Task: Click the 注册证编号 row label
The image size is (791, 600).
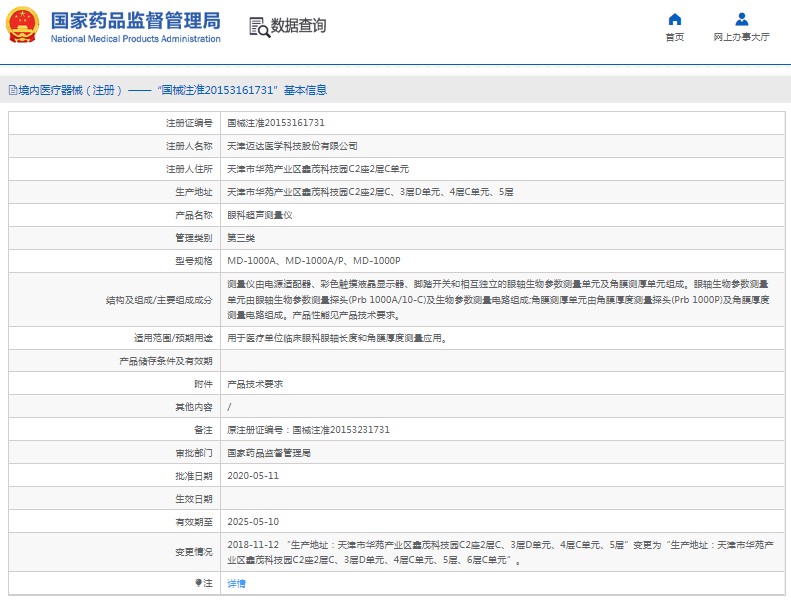Action: pyautogui.click(x=189, y=123)
